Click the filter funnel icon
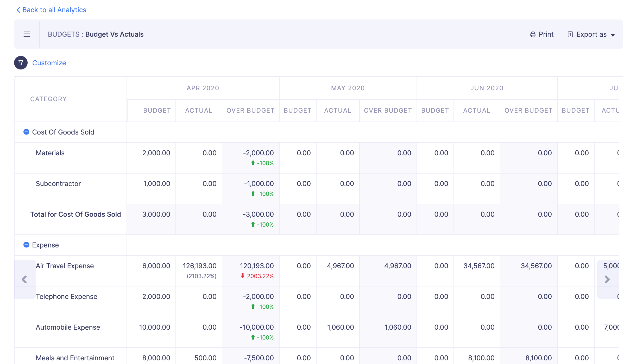This screenshot has height=364, width=630. tap(21, 63)
